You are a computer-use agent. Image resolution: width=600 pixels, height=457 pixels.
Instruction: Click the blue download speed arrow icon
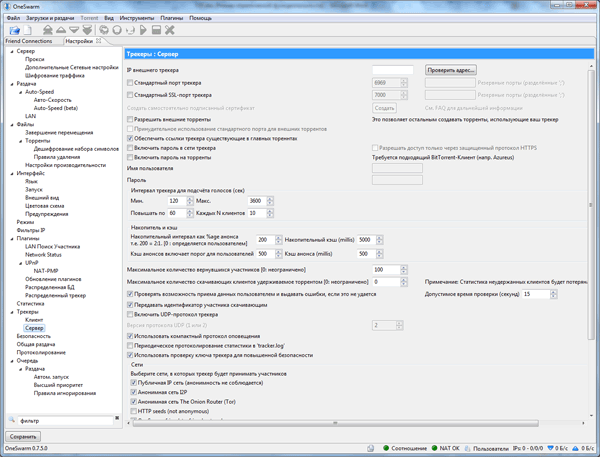pyautogui.click(x=550, y=448)
